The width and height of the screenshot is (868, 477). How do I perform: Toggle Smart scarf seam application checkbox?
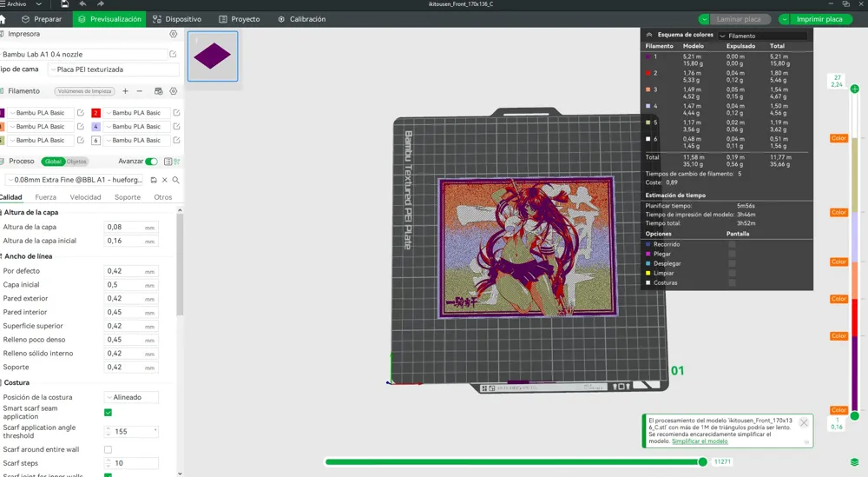[108, 412]
